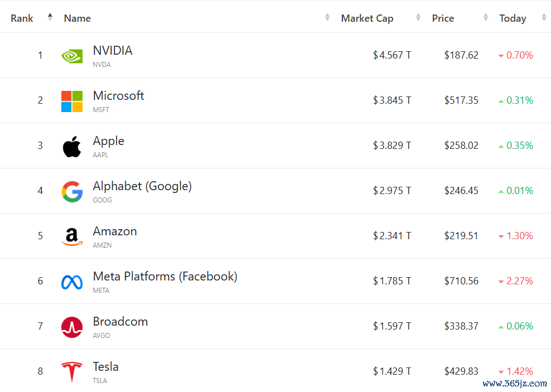The image size is (551, 392).
Task: Open Meta Platforms (Facebook) link
Action: pyautogui.click(x=165, y=277)
